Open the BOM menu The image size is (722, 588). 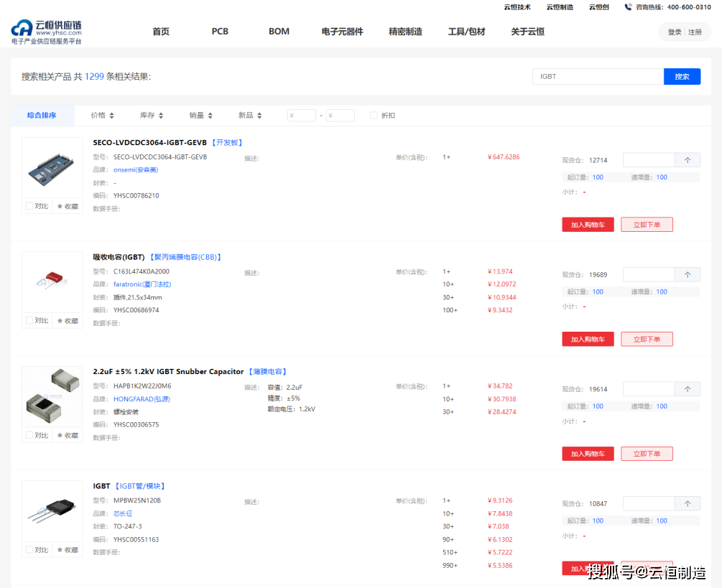click(279, 32)
